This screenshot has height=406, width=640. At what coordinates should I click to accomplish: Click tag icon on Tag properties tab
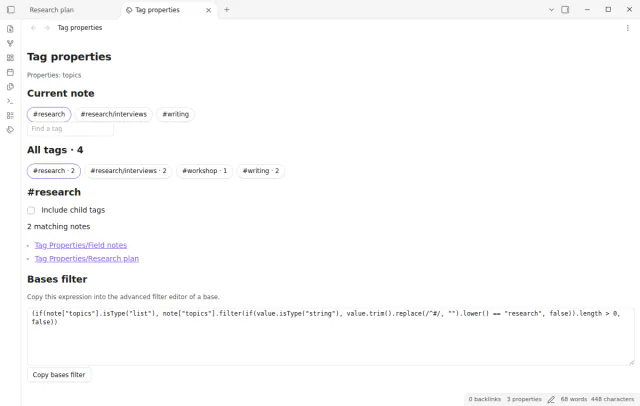129,10
